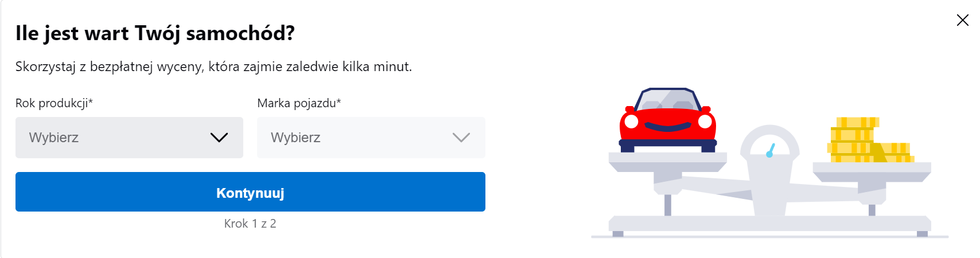980x258 pixels.
Task: Click the base of the balance scale
Action: coord(769,224)
